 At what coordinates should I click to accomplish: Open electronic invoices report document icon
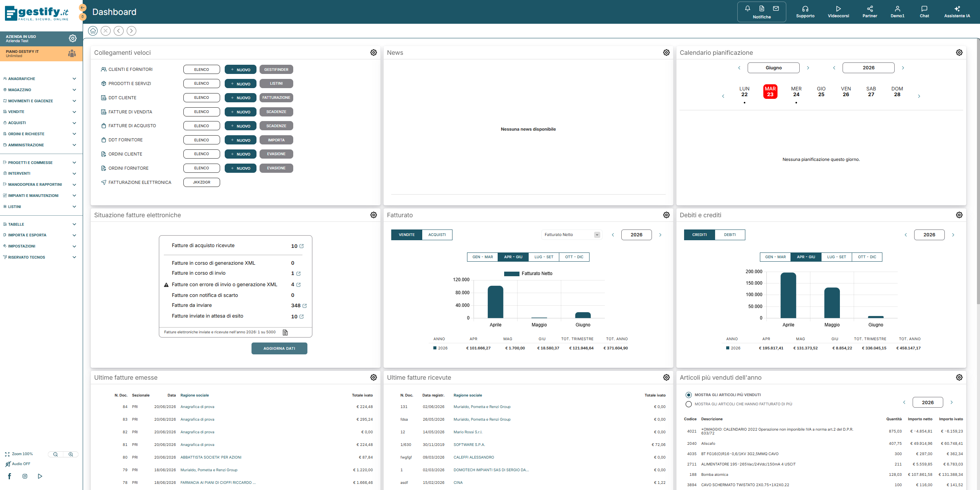(285, 332)
